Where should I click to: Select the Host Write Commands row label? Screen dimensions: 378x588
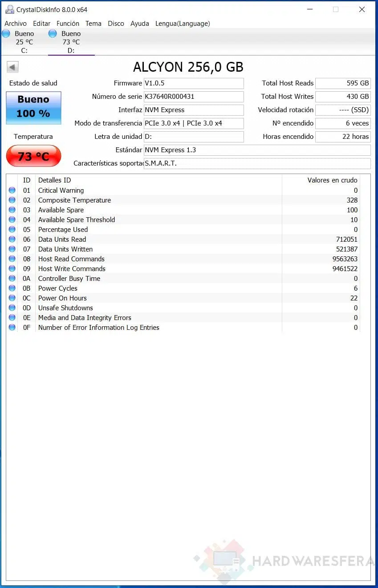tap(72, 268)
